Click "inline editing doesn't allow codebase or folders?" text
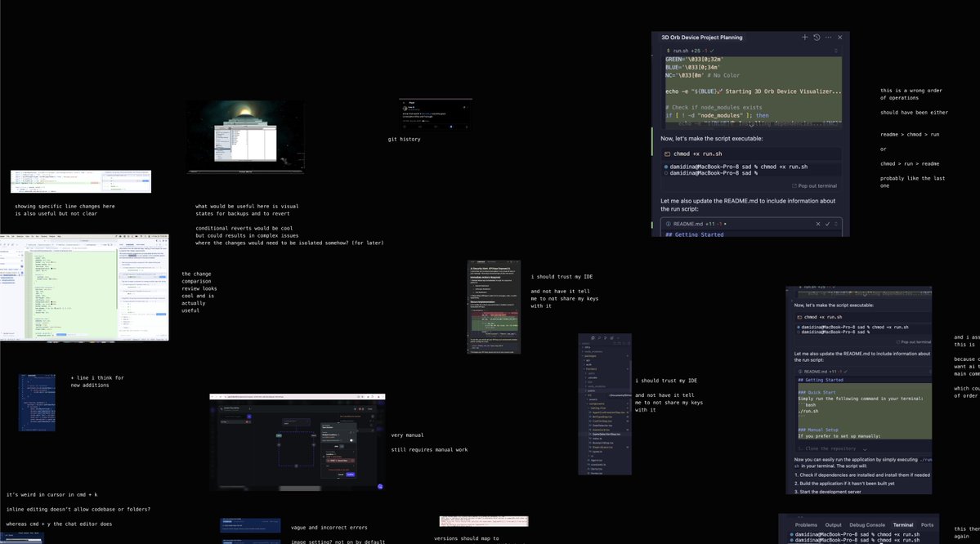980x544 pixels. [x=78, y=510]
